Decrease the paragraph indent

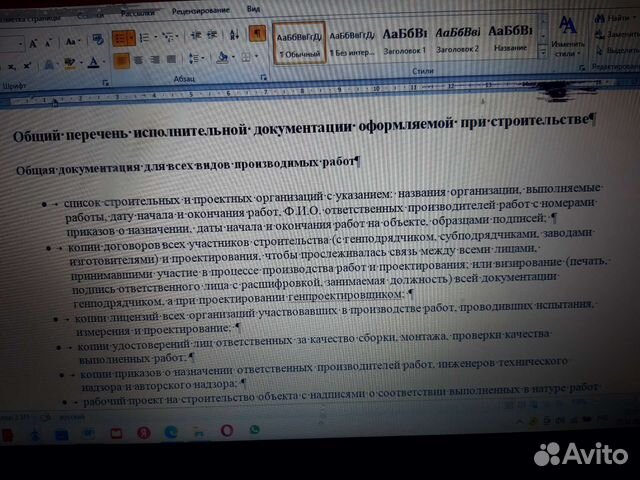pyautogui.click(x=196, y=36)
